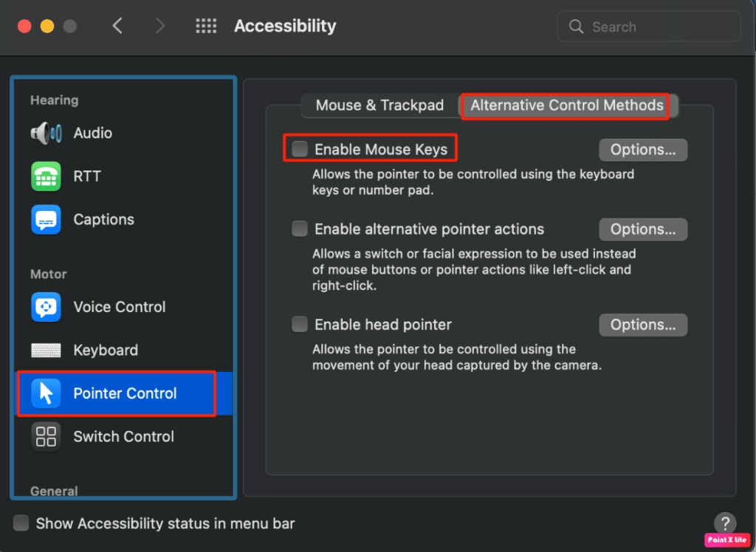Click the Pointer Control icon
756x552 pixels.
(46, 393)
